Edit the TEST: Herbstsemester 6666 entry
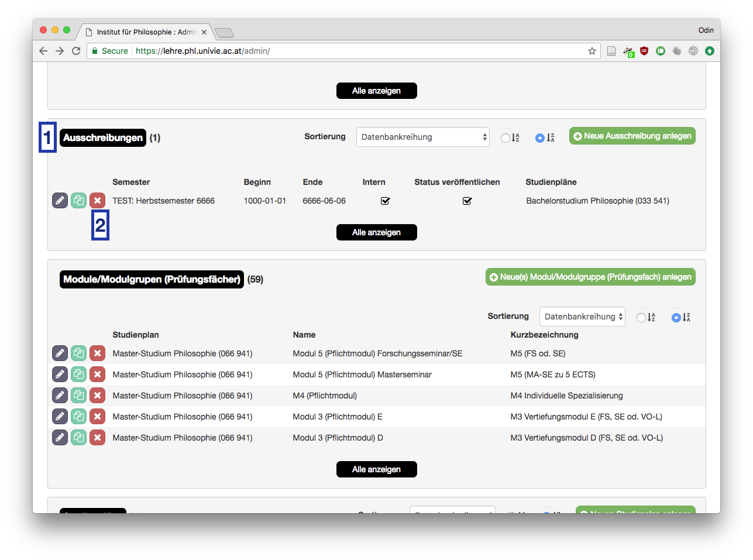 click(x=60, y=201)
